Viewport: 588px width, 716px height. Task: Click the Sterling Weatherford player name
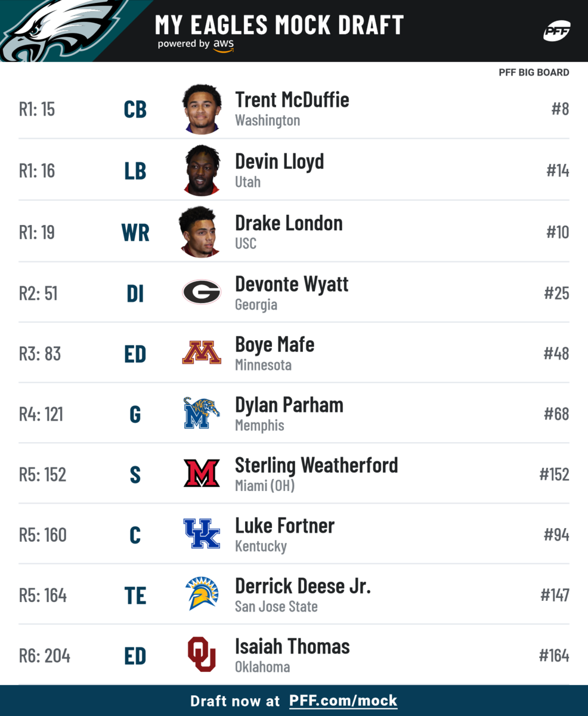point(316,465)
